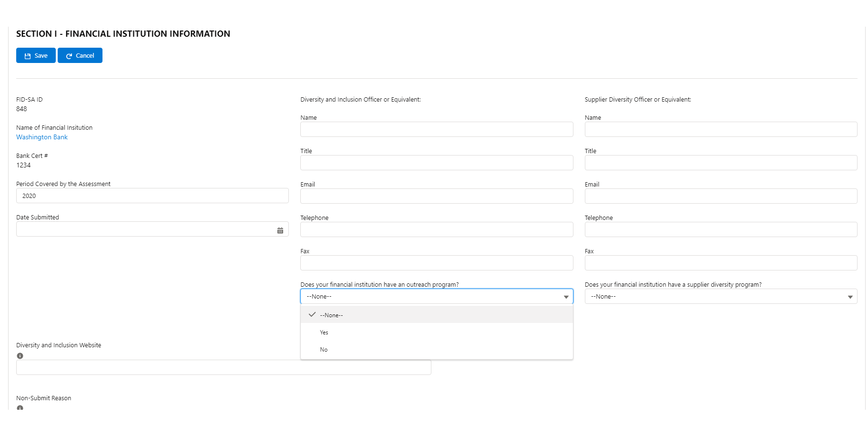Image resolution: width=868 pixels, height=436 pixels.
Task: Click the Cancel button
Action: tap(80, 55)
